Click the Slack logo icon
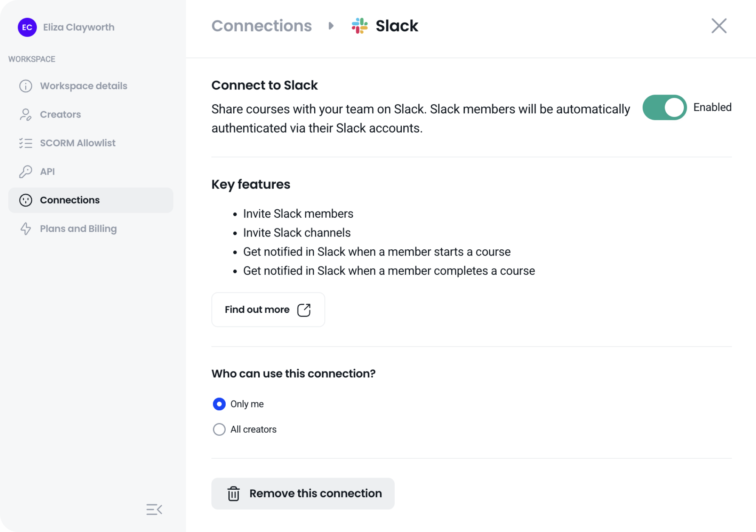Viewport: 756px width, 532px height. pos(360,26)
